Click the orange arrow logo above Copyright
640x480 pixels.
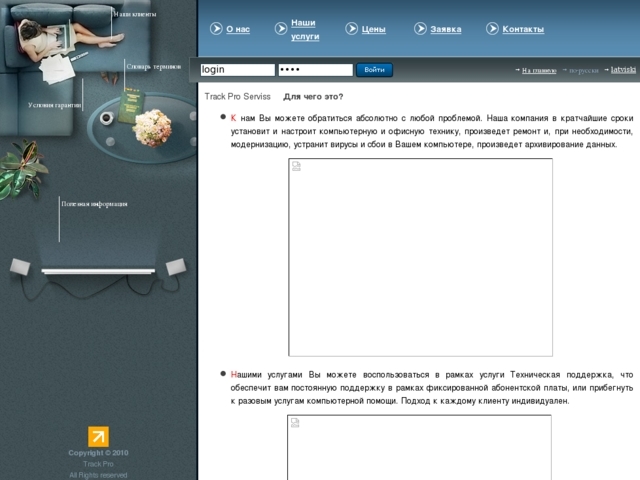(98, 436)
